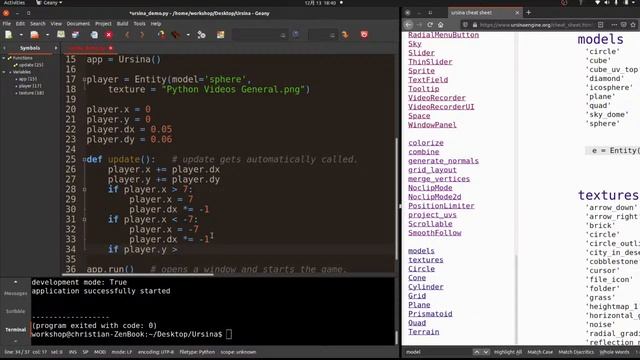Collapse the Functions node in Symbols tree
640x360 pixels.
pos(4,58)
